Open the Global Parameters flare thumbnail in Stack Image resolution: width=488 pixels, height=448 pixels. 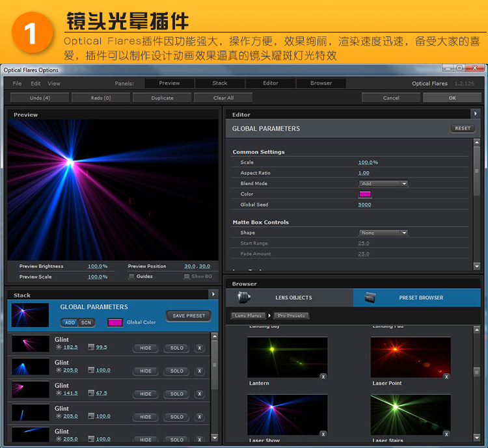coord(30,315)
